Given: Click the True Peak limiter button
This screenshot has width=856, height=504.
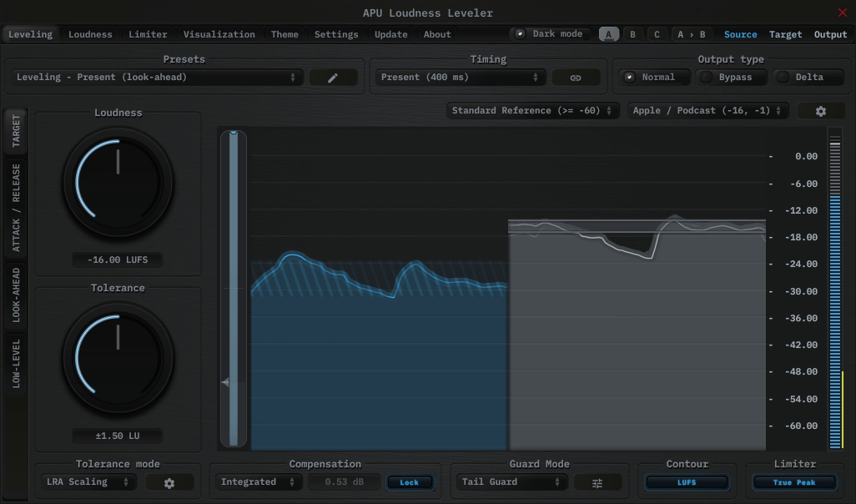Looking at the screenshot, I should point(793,482).
